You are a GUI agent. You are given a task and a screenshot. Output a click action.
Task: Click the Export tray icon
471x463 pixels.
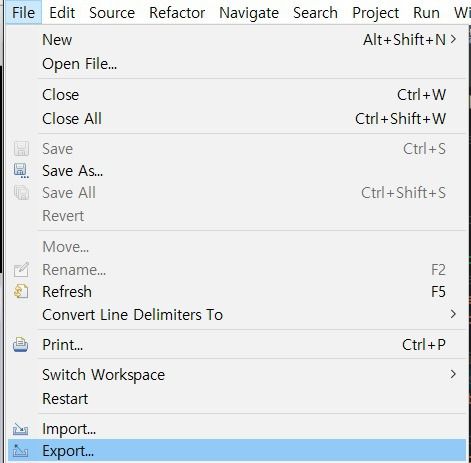click(21, 451)
